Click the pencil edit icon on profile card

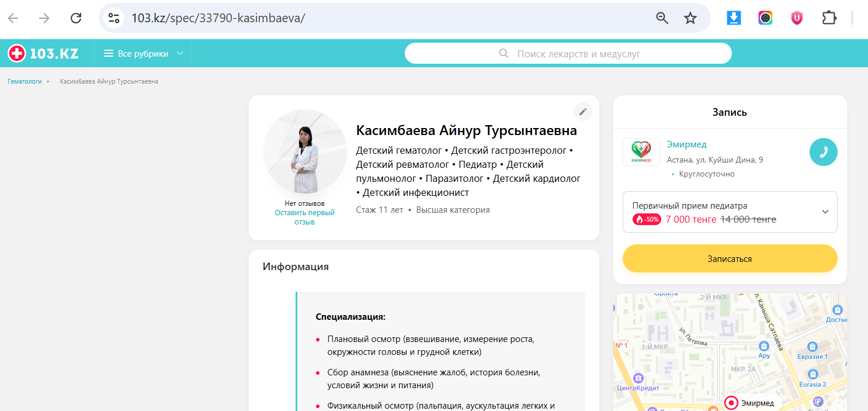coord(582,111)
